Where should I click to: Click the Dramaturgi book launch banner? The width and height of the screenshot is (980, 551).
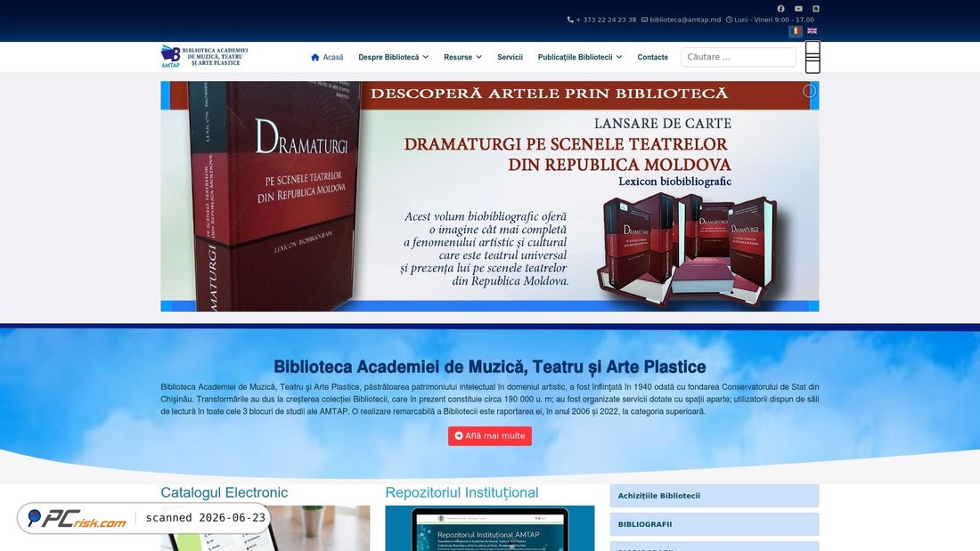click(x=489, y=196)
